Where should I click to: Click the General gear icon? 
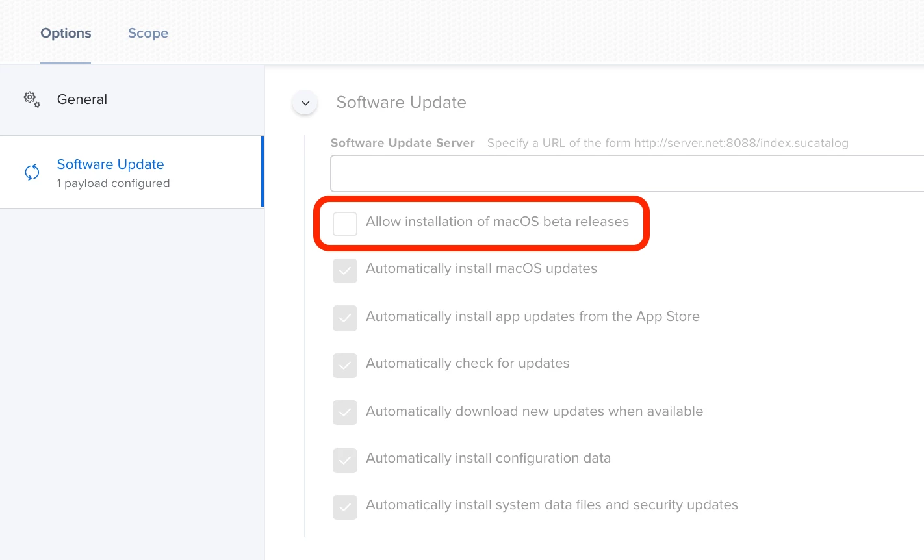click(x=32, y=99)
